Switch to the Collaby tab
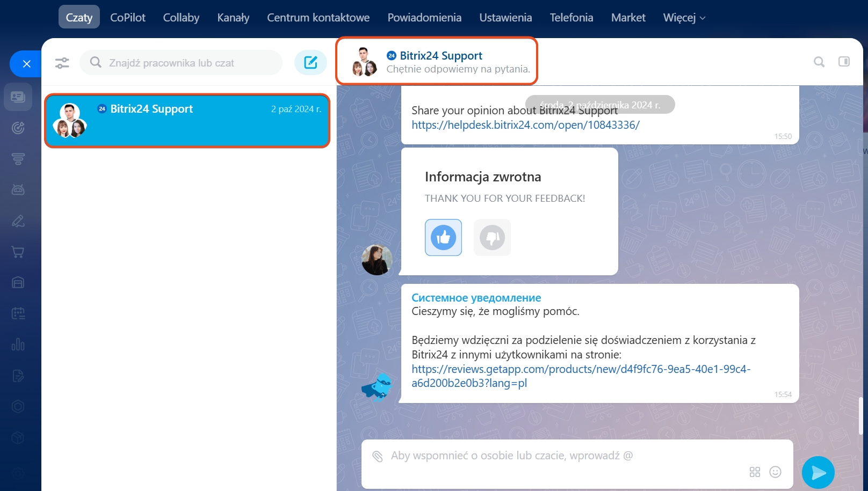Viewport: 868px width, 491px height. pos(181,17)
